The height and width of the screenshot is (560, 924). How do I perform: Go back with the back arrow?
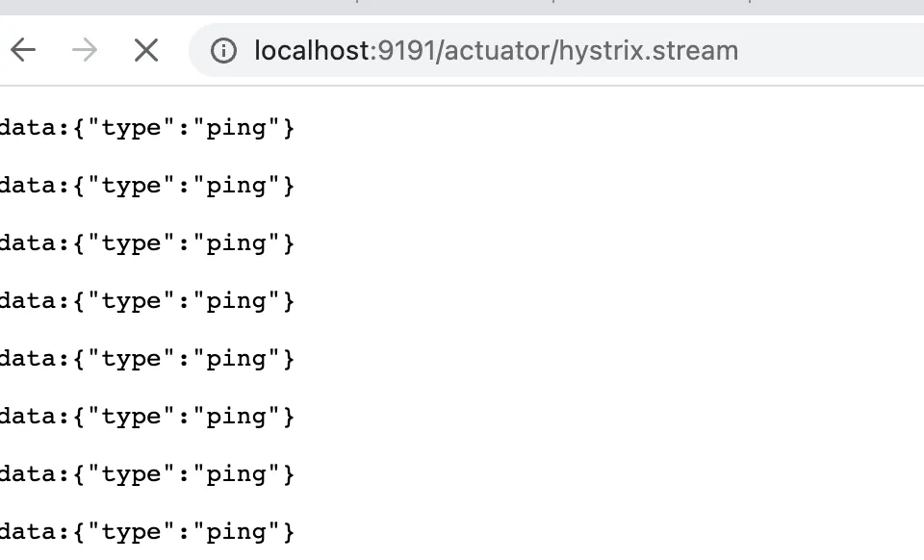[x=23, y=50]
